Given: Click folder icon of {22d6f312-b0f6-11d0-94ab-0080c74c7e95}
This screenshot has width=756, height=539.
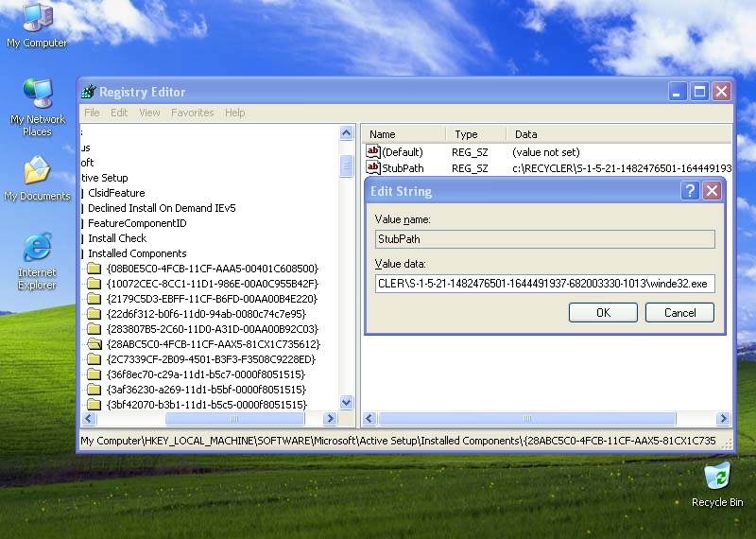Looking at the screenshot, I should click(94, 314).
